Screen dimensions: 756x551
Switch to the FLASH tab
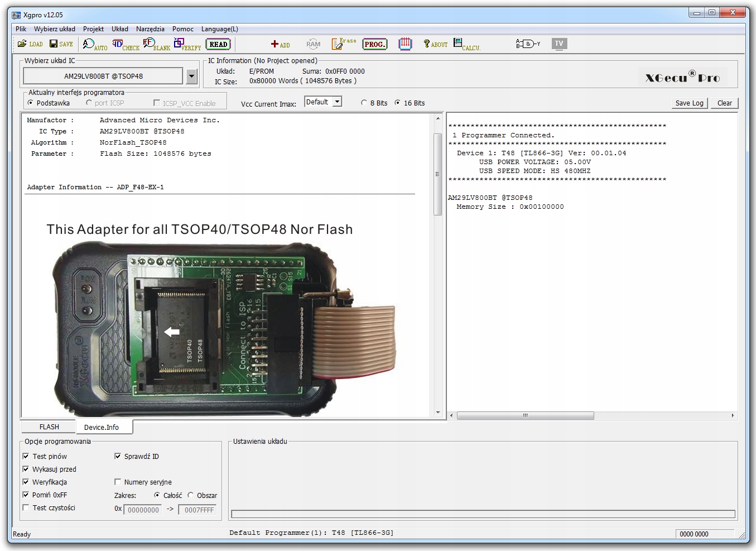click(49, 427)
